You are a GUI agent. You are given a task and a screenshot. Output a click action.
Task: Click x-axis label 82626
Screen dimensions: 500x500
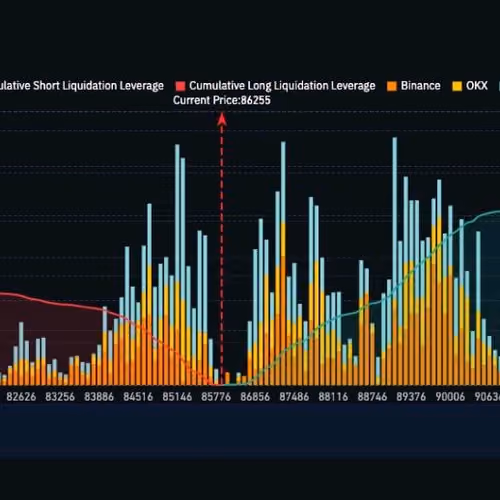[x=21, y=397]
